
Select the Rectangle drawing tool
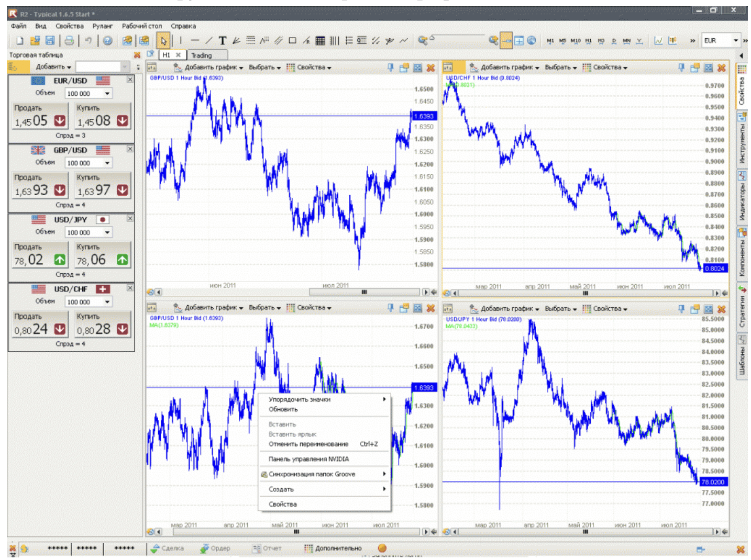[x=292, y=41]
